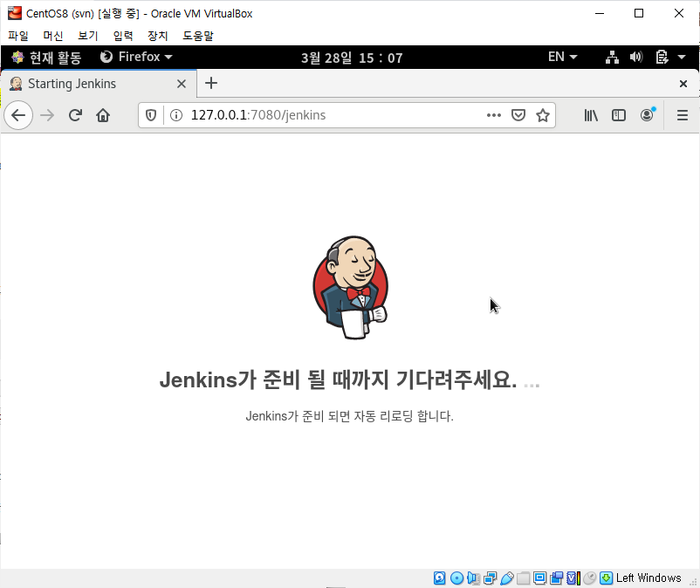Maximize the VirtualBox window
The height and width of the screenshot is (588, 700).
click(639, 13)
